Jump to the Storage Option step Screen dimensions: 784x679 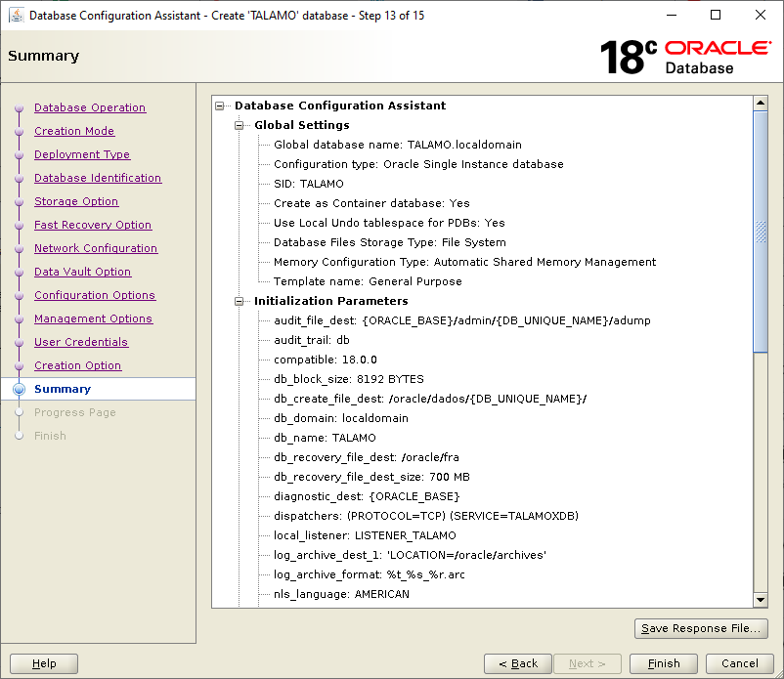coord(76,201)
